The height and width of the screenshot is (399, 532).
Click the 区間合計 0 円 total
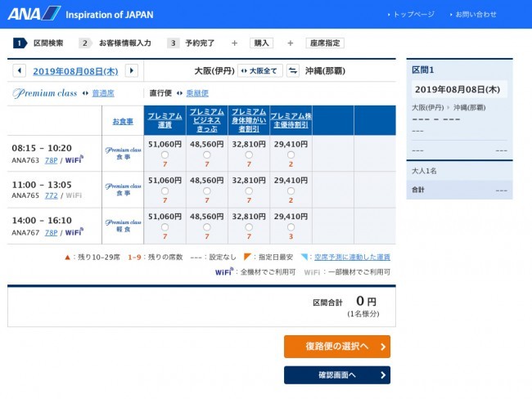(x=345, y=301)
